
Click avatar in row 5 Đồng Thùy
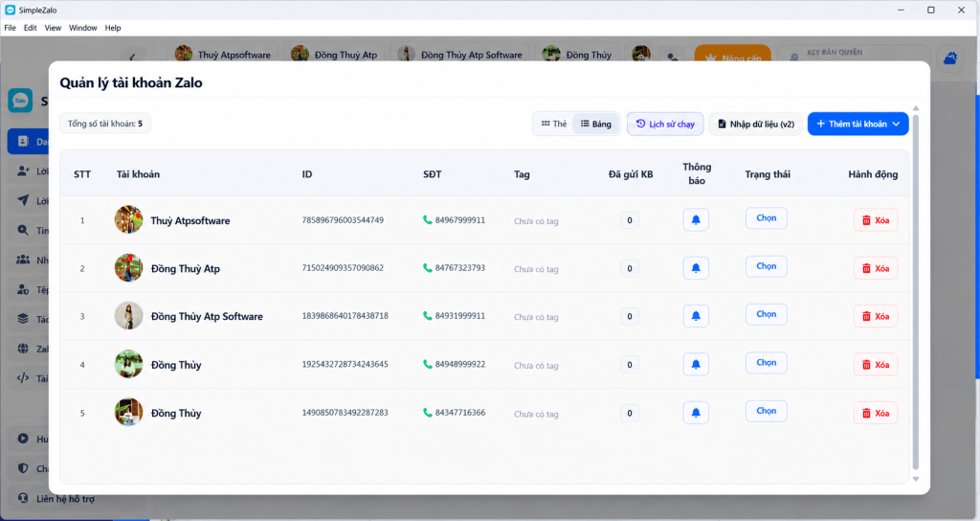[129, 412]
